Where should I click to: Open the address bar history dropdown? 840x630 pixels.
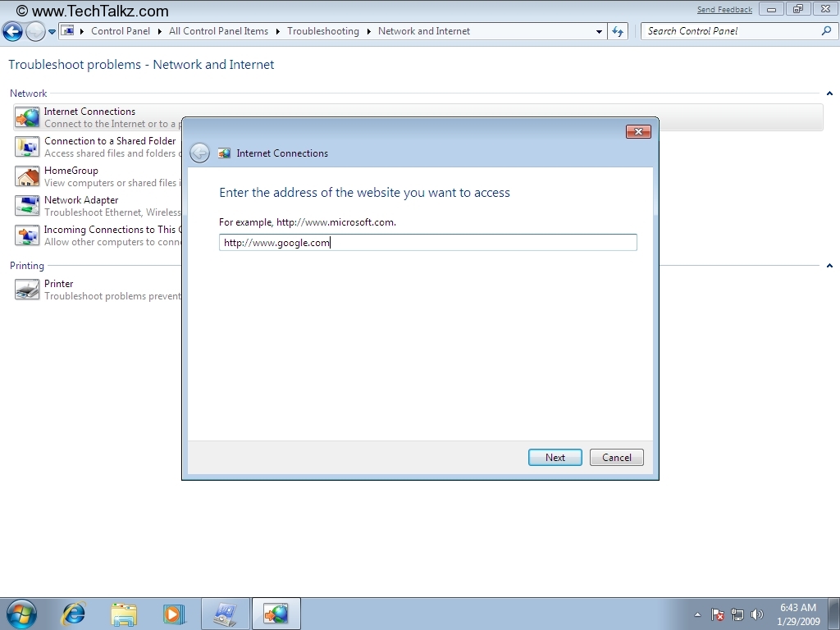tap(599, 32)
